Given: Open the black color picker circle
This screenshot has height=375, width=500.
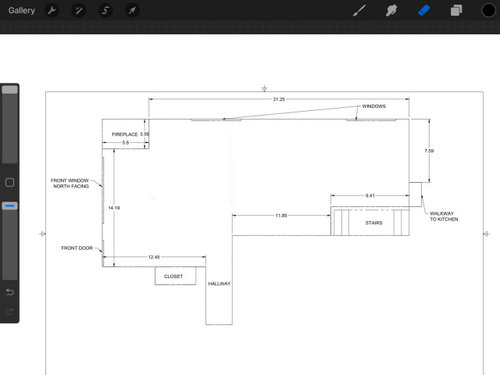Looking at the screenshot, I should tap(488, 10).
